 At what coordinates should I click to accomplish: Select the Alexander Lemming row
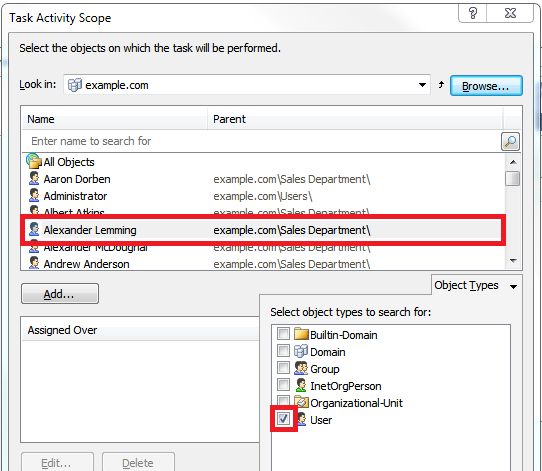[263, 230]
